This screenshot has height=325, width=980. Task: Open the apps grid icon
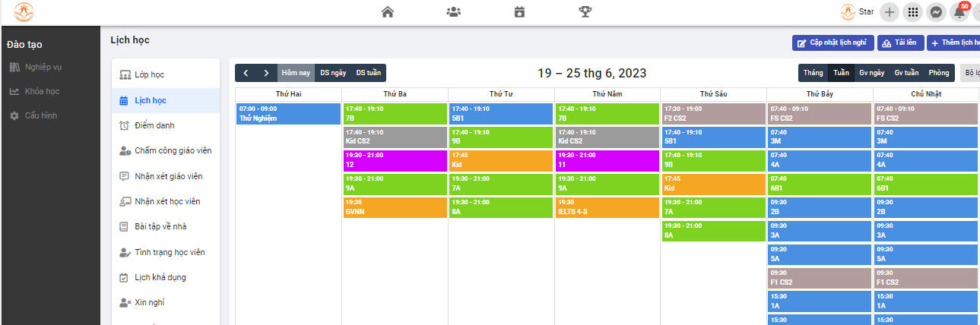pos(913,12)
